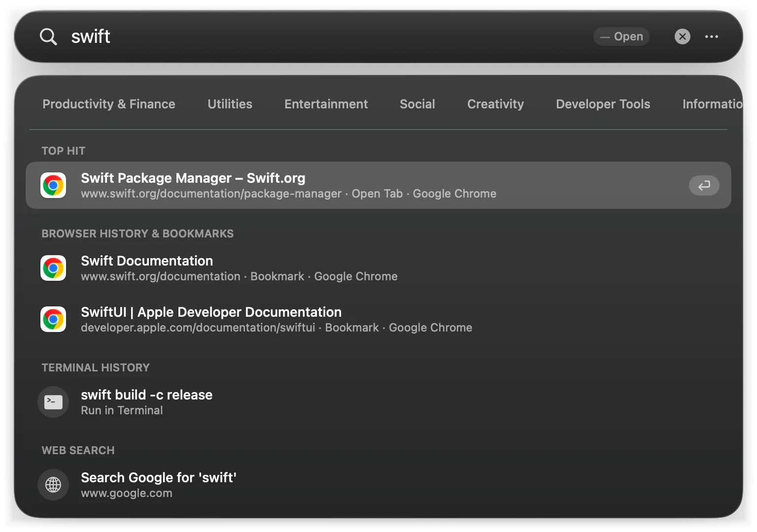Switch to the Developer Tools category tab
The height and width of the screenshot is (532, 757).
603,104
